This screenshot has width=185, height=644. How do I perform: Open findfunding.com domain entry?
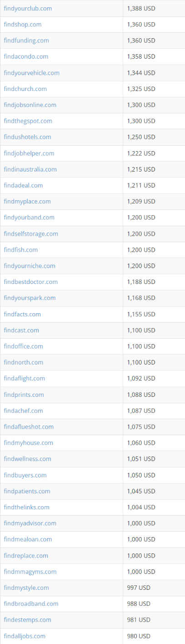[26, 41]
